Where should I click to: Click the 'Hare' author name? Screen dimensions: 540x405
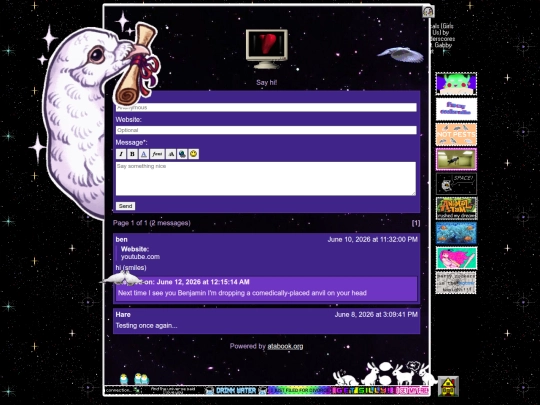click(x=123, y=314)
